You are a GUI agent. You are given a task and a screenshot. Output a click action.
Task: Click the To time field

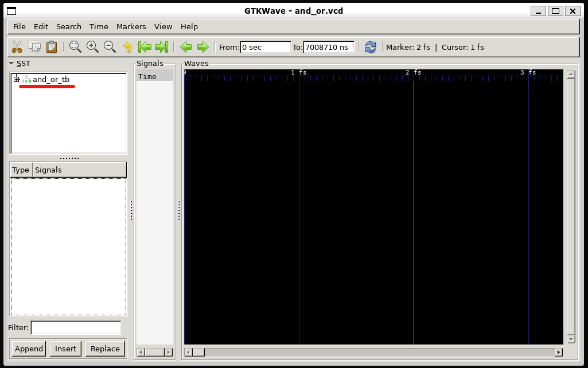coord(329,47)
